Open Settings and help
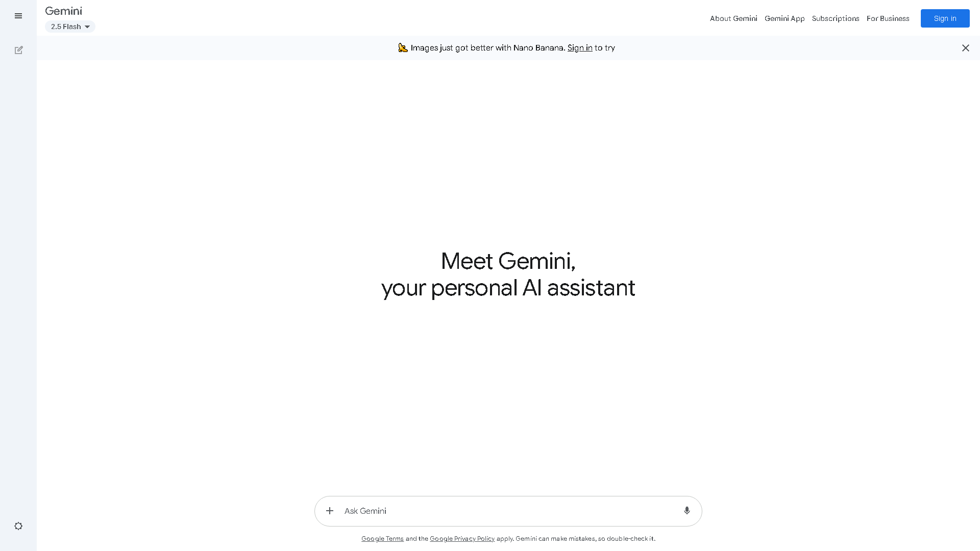The height and width of the screenshot is (551, 980). [x=19, y=526]
